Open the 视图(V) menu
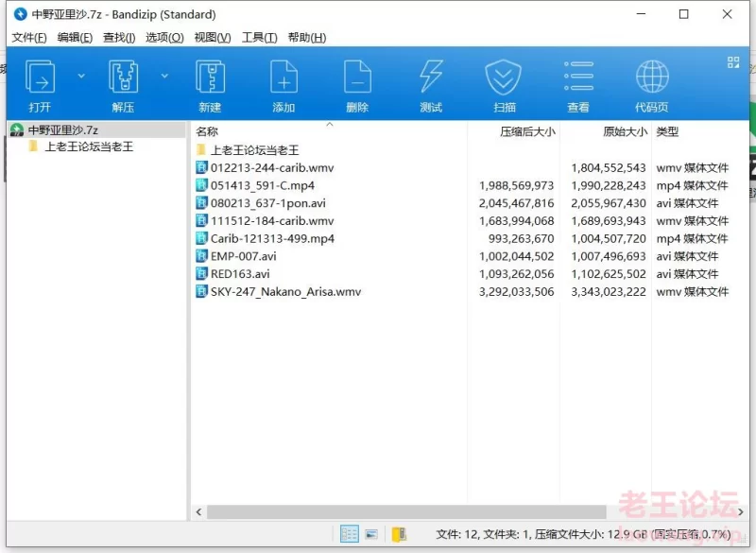This screenshot has width=756, height=553. click(x=213, y=38)
